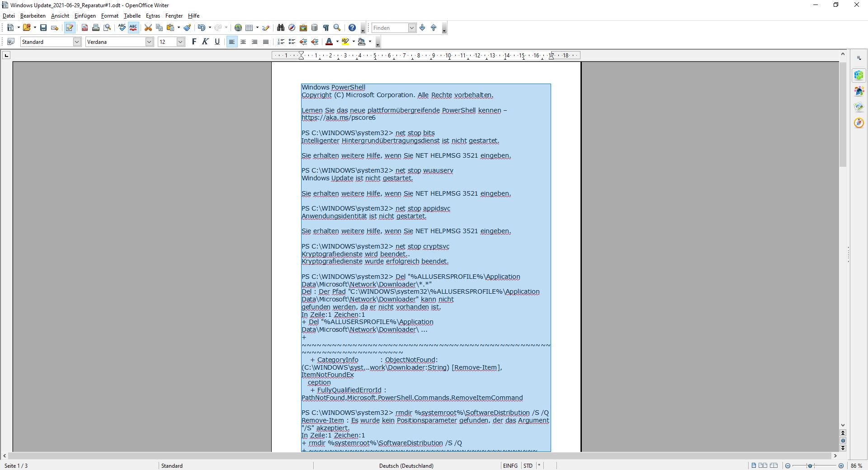This screenshot has width=868, height=470.
Task: Copy the selected text
Action: pos(159,28)
